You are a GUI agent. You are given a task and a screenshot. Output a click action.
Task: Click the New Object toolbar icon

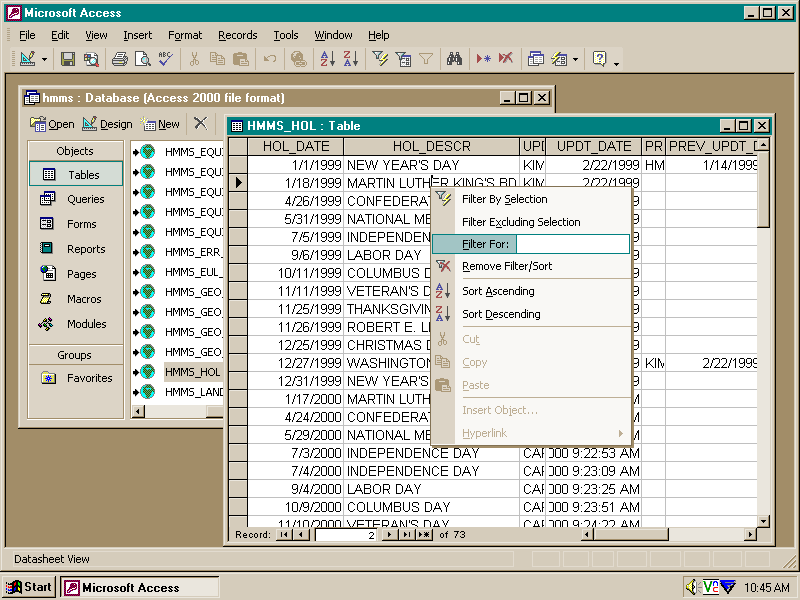click(559, 59)
